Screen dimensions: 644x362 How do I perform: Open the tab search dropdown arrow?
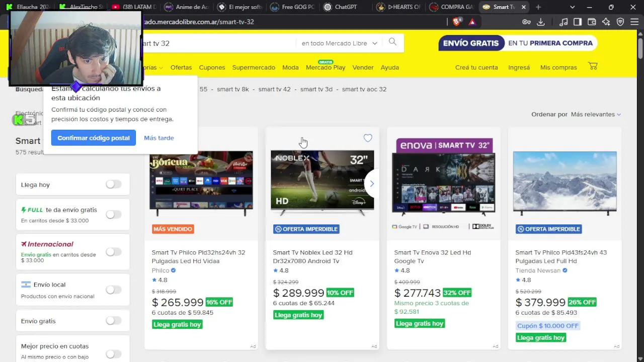pos(572,7)
